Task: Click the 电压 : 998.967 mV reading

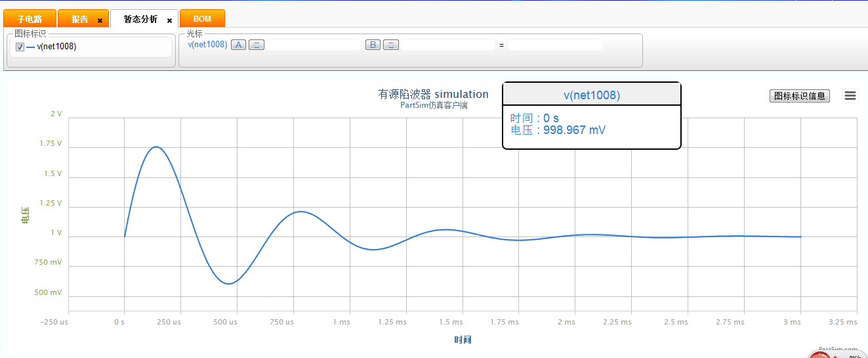Action: 558,130
